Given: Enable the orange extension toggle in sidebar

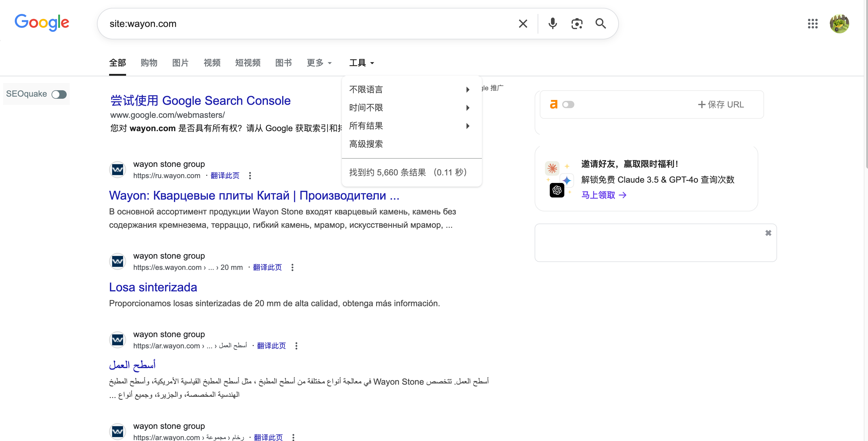Looking at the screenshot, I should tap(569, 104).
